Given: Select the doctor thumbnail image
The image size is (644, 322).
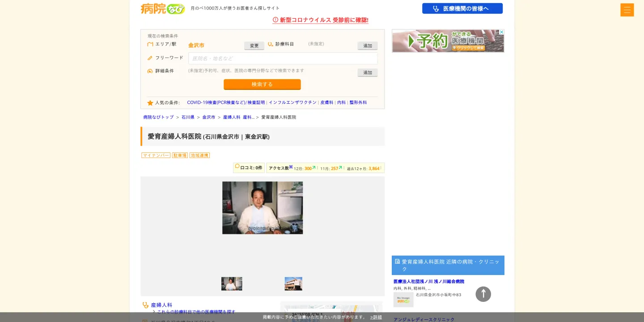Looking at the screenshot, I should click(x=232, y=284).
